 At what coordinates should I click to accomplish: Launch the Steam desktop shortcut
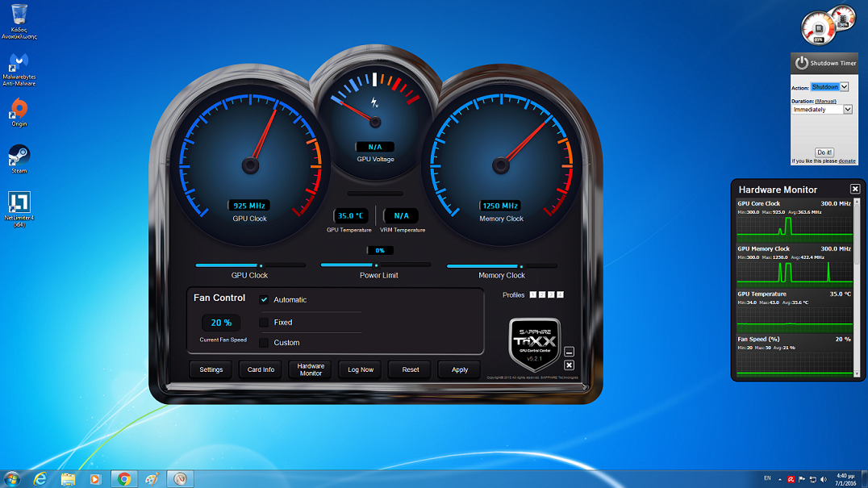(19, 160)
